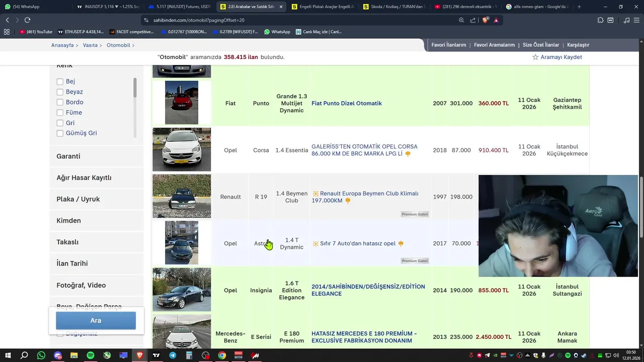Check the Bordo color checkbox

tap(60, 102)
